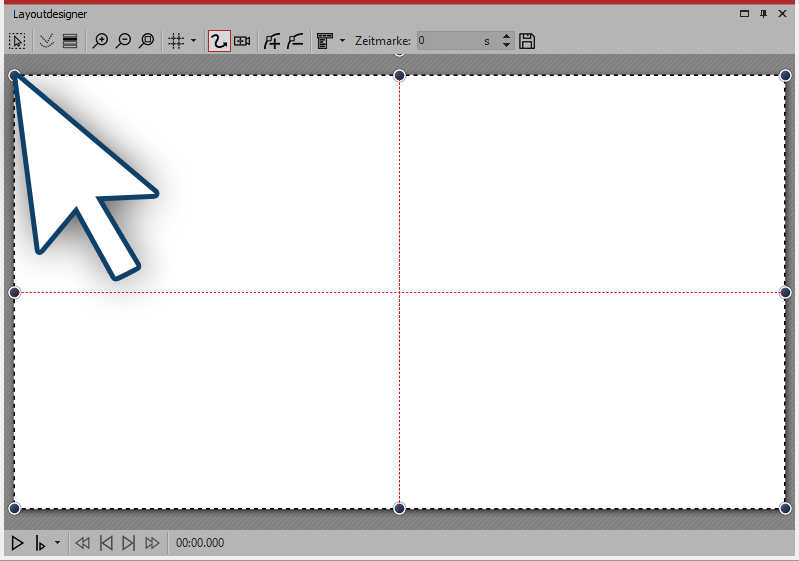This screenshot has width=799, height=561.
Task: Click the fast forward button
Action: 152,543
